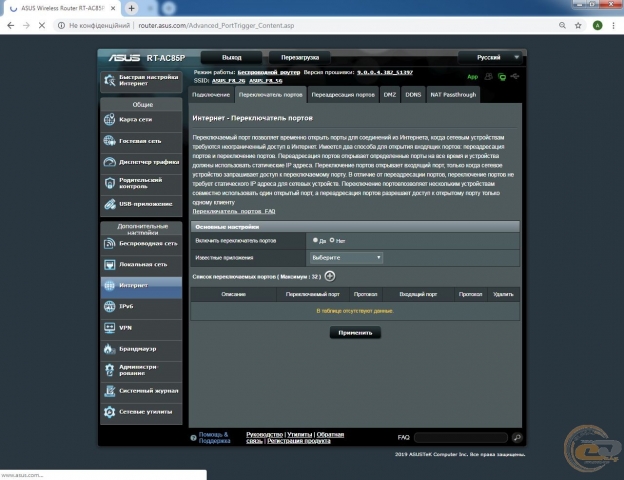Screen dimensions: 624x480
Task: Click the network status monitor icon
Action: click(x=502, y=77)
